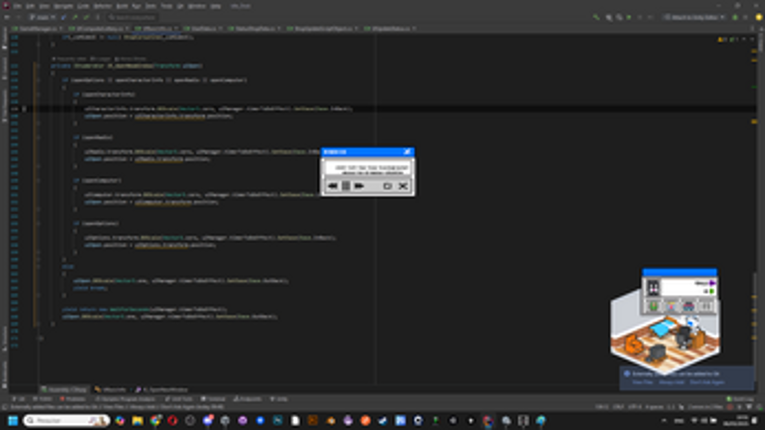Open the Tools menu
765x430 pixels.
point(166,6)
